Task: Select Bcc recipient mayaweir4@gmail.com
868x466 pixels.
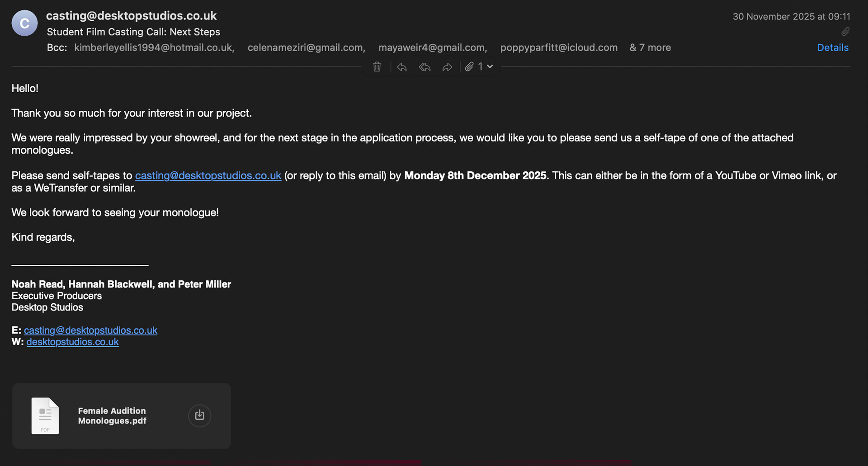Action: [x=433, y=47]
